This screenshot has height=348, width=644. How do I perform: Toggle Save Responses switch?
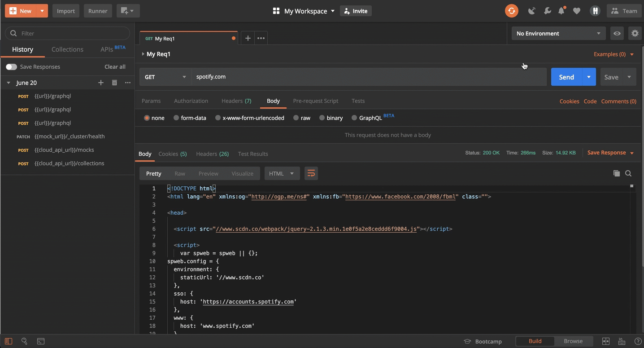(11, 67)
